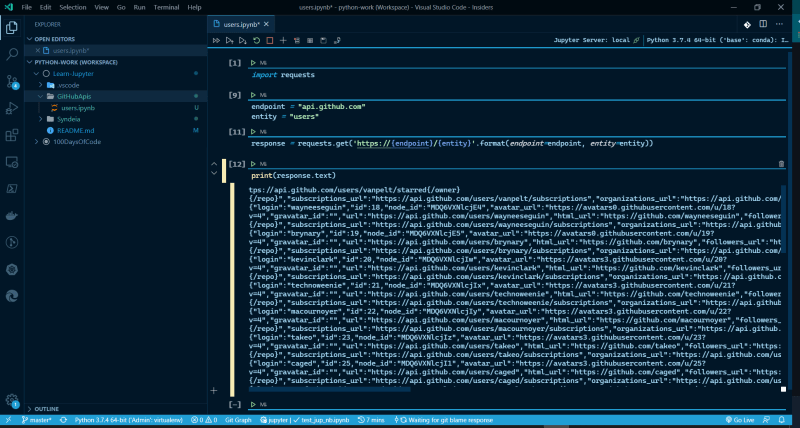Run cell 1 import requests

click(x=253, y=63)
